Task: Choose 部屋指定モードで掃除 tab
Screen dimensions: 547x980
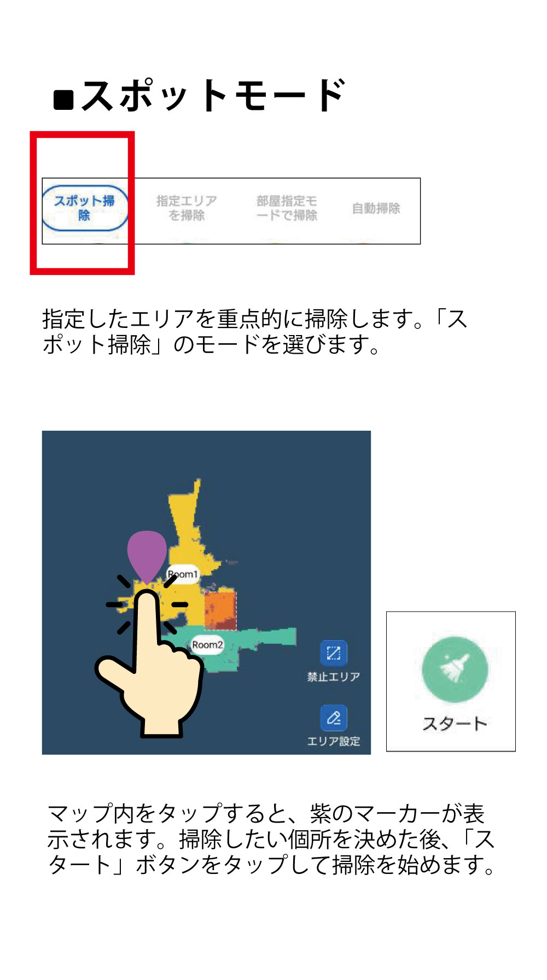Action: pos(287,208)
